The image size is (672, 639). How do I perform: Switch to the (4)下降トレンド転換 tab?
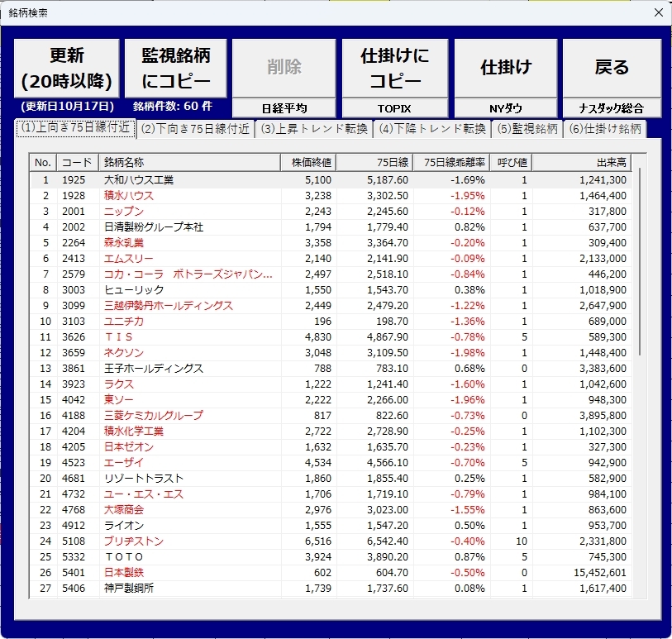(x=432, y=129)
